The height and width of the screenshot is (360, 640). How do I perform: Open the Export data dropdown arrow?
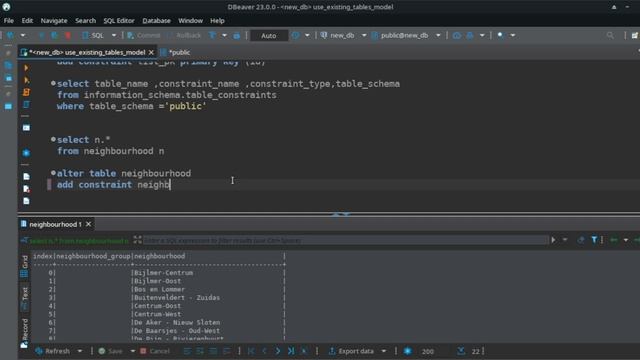pos(384,351)
